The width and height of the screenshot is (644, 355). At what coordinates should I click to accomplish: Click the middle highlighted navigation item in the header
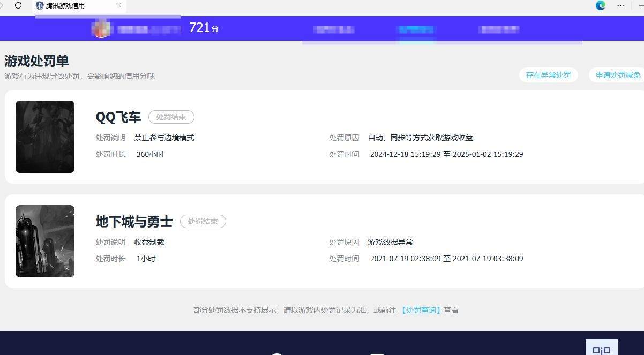pos(417,29)
